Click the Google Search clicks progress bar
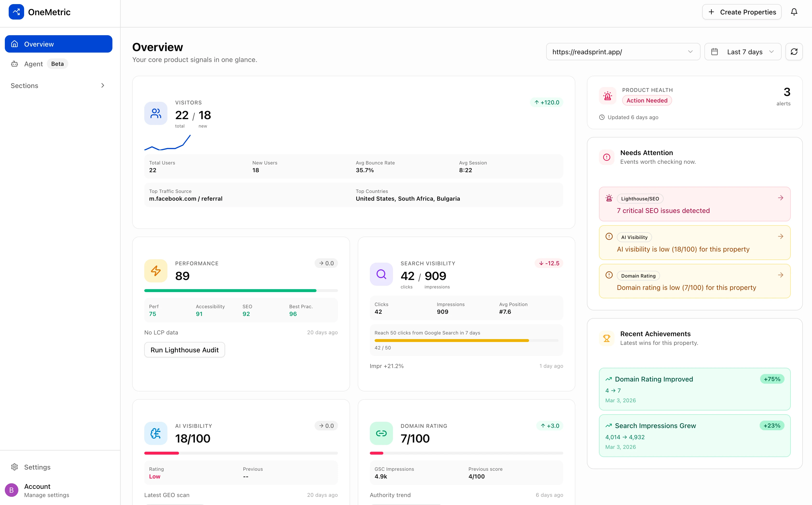The height and width of the screenshot is (505, 812). (466, 340)
